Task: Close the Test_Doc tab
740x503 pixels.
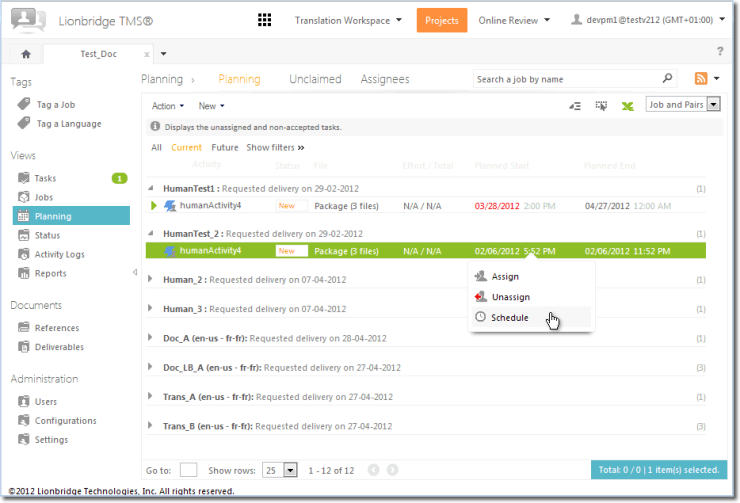Action: (147, 54)
